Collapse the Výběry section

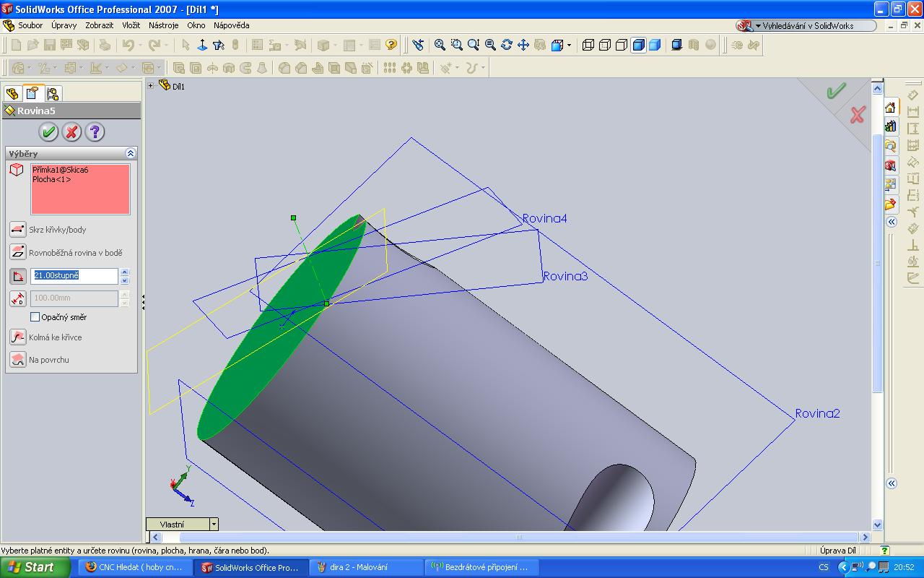(131, 153)
